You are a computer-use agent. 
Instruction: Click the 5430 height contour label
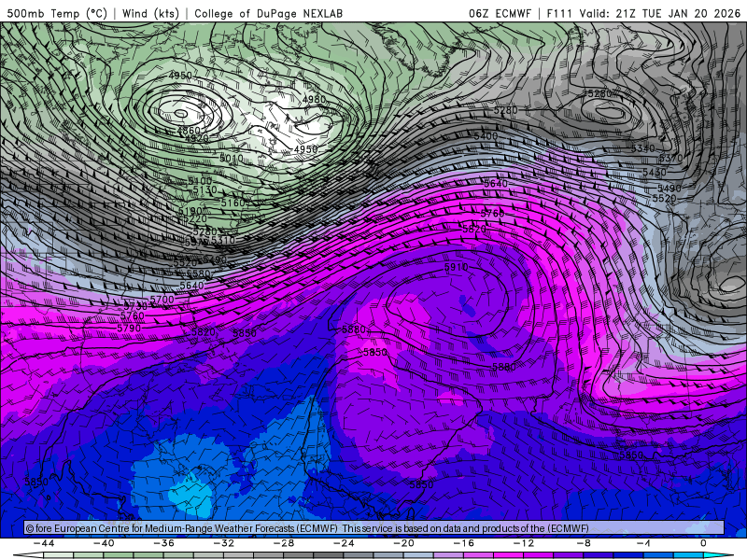click(x=655, y=173)
